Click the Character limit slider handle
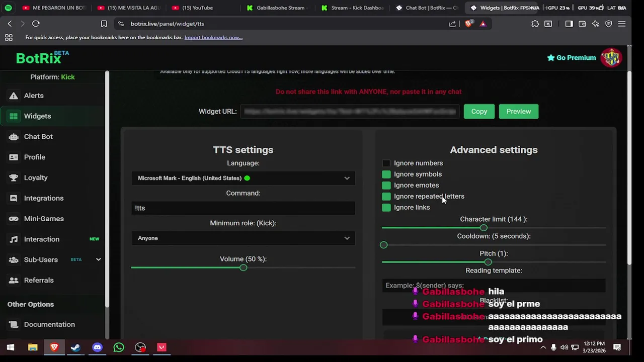 [x=484, y=228]
